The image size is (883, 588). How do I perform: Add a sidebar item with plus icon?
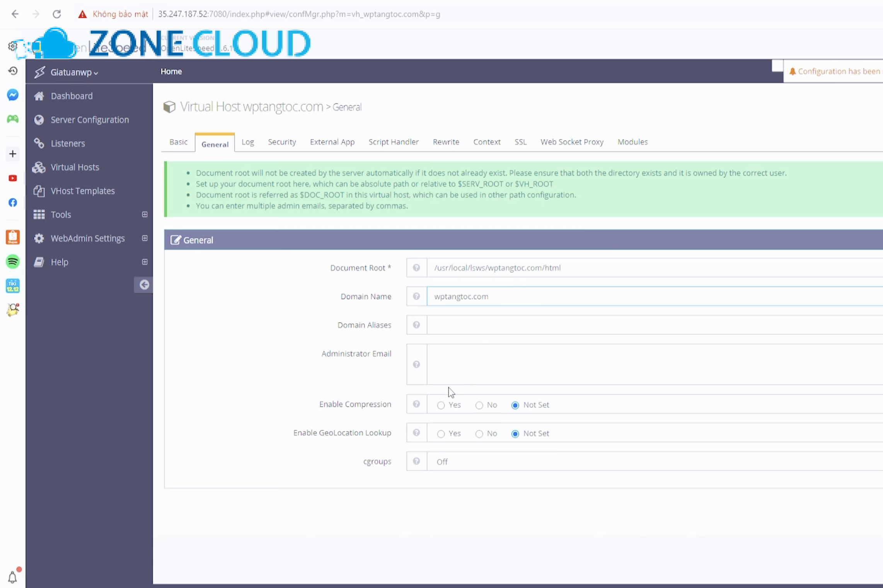pyautogui.click(x=13, y=154)
